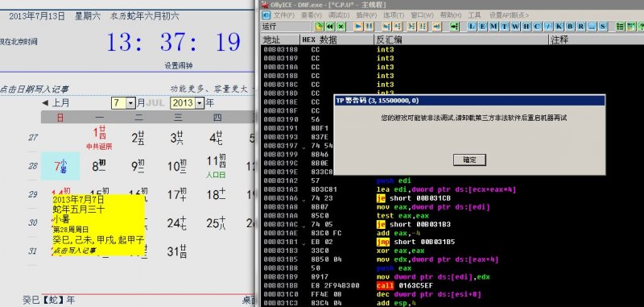The image size is (644, 307).
Task: Select July 11 人口日 calendar date
Action: (x=217, y=166)
